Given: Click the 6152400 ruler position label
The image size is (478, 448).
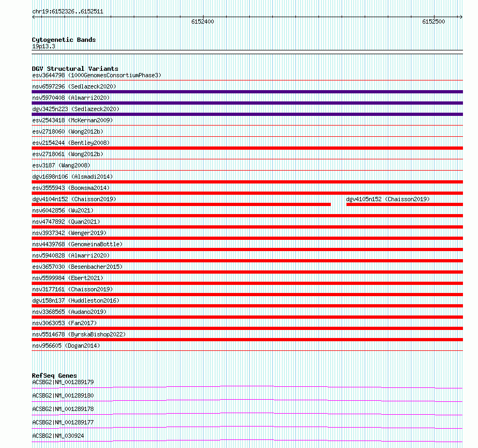Looking at the screenshot, I should coord(202,21).
